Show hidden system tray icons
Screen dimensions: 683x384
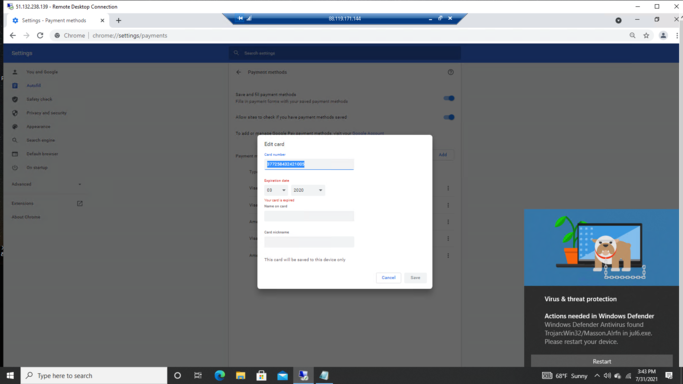597,376
